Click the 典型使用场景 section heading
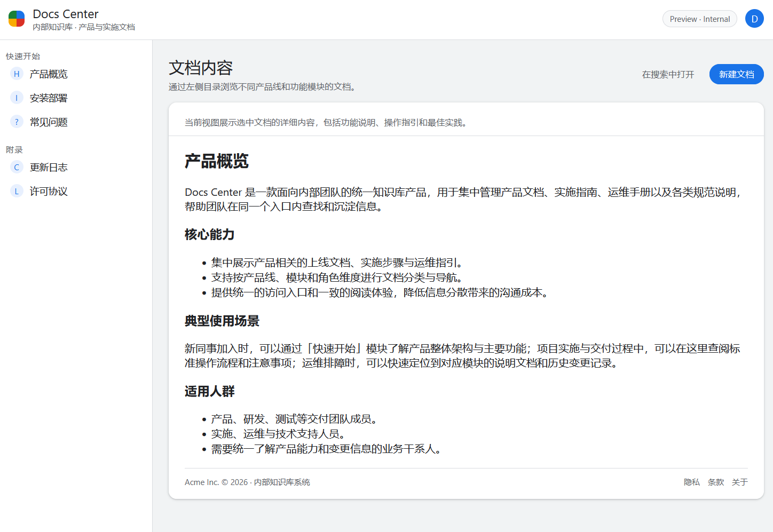Viewport: 773px width, 532px height. pyautogui.click(x=222, y=321)
